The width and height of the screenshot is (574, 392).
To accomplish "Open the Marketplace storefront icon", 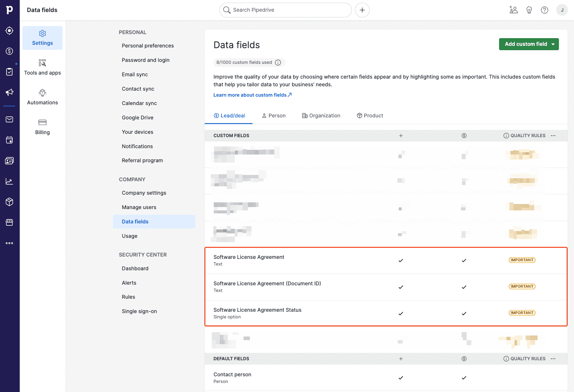I will (x=10, y=222).
